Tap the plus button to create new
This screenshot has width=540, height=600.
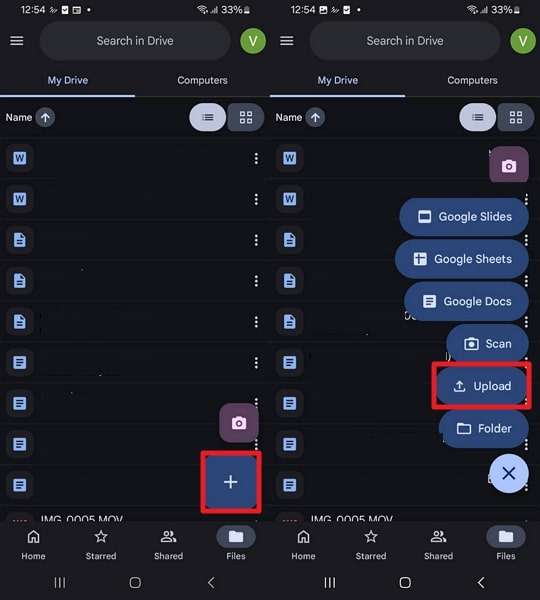pyautogui.click(x=231, y=482)
